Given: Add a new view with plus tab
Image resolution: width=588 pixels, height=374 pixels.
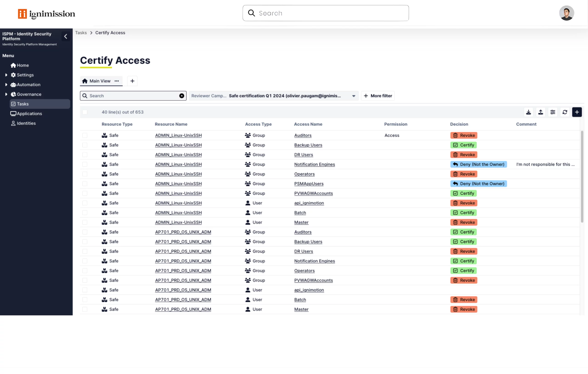Looking at the screenshot, I should (x=132, y=81).
